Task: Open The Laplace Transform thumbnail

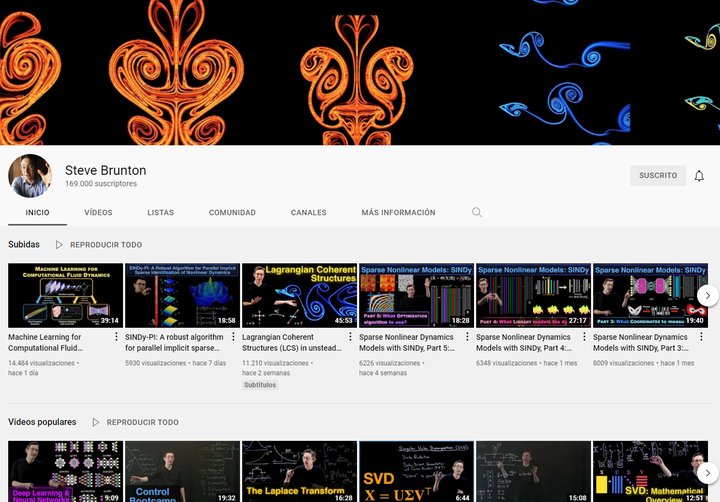Action: (x=299, y=471)
